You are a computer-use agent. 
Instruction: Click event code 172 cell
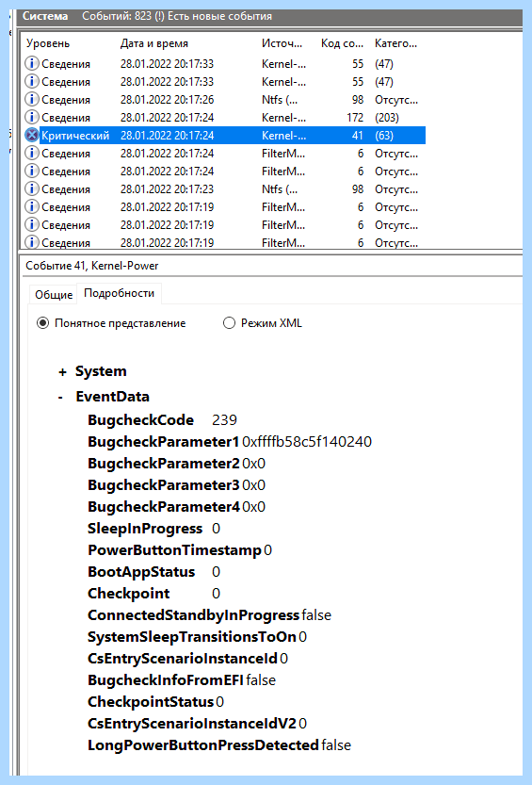[x=355, y=118]
